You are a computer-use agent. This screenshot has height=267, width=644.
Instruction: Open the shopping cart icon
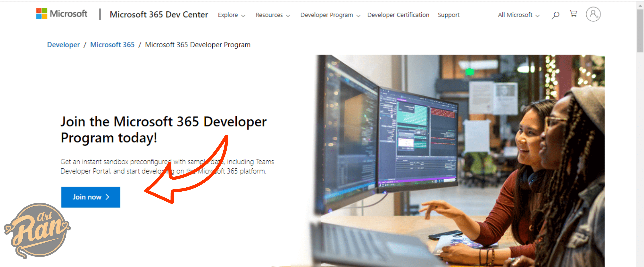pyautogui.click(x=573, y=13)
